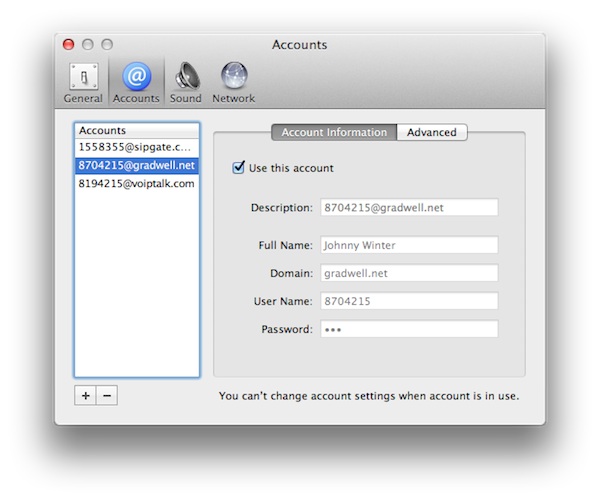Zoom the Accounts window
Image resolution: width=600 pixels, height=501 pixels.
tap(107, 44)
